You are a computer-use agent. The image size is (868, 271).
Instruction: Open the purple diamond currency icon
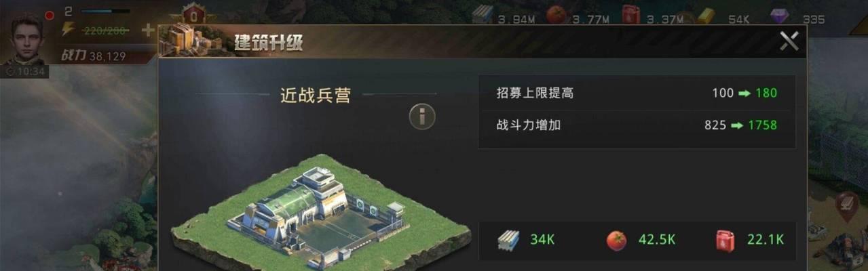[x=779, y=16]
